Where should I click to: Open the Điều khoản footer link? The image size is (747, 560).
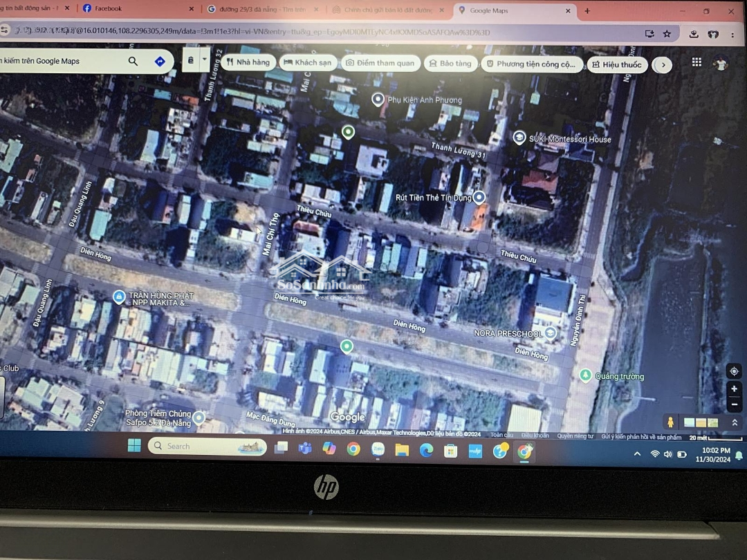(535, 436)
